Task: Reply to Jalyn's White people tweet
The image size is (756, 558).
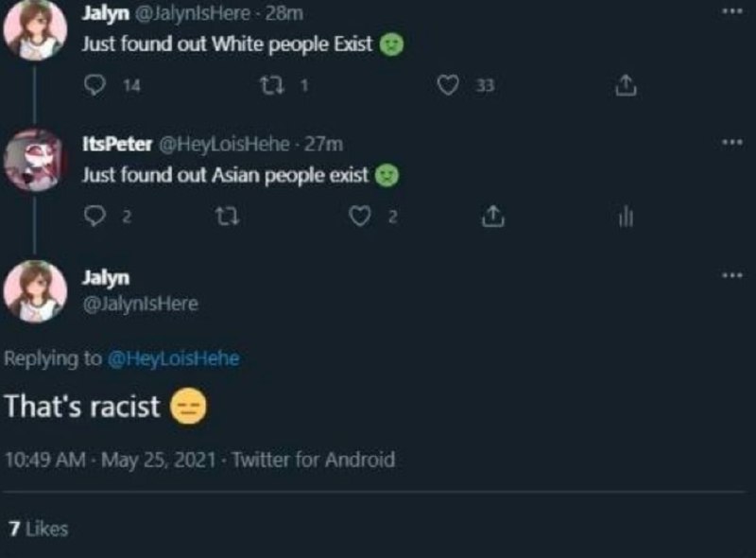Action: tap(94, 85)
